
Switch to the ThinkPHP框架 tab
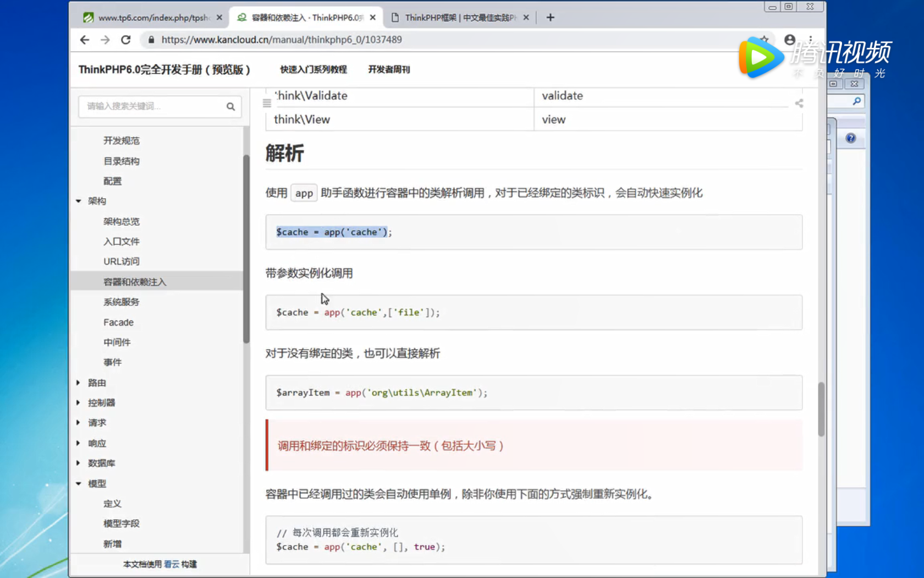(x=460, y=18)
